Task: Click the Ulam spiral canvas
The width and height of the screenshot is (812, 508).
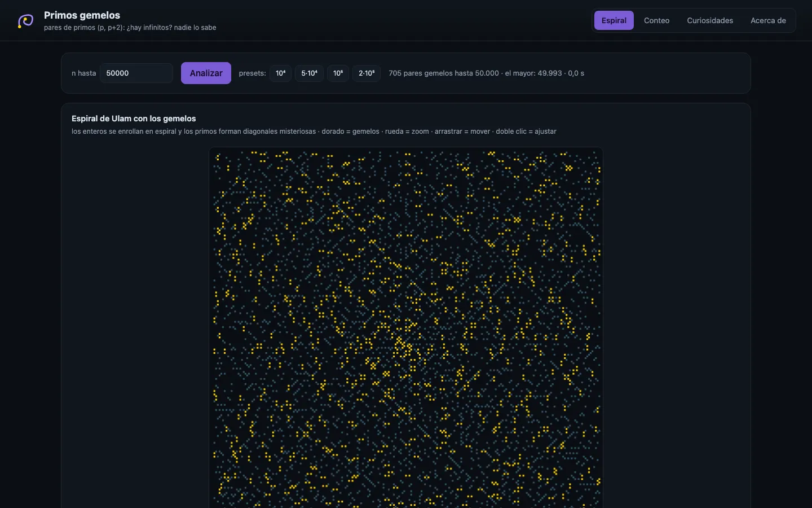Action: (406, 327)
